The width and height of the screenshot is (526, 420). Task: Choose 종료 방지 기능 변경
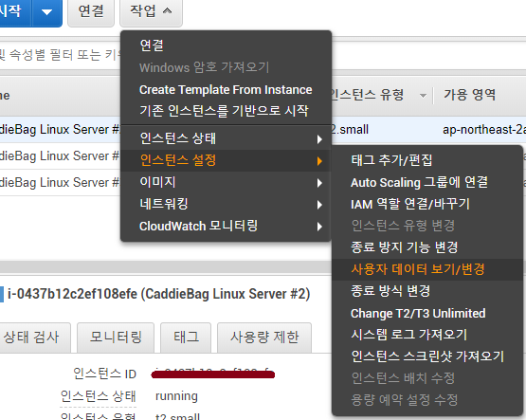click(x=427, y=247)
